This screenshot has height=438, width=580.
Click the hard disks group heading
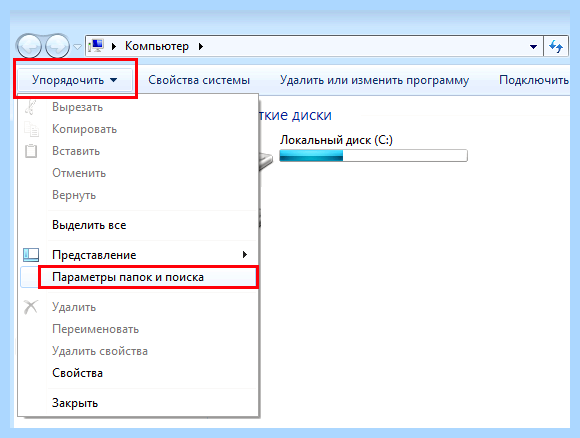click(x=295, y=115)
